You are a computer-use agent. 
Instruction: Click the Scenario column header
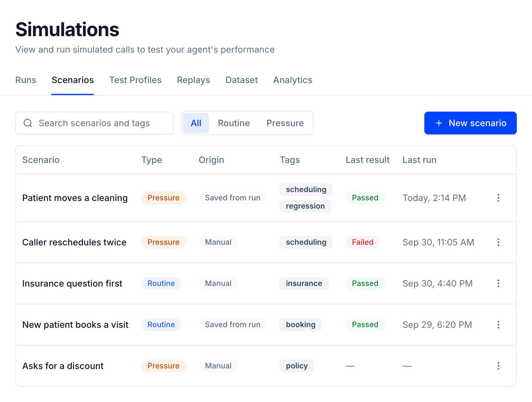point(41,160)
